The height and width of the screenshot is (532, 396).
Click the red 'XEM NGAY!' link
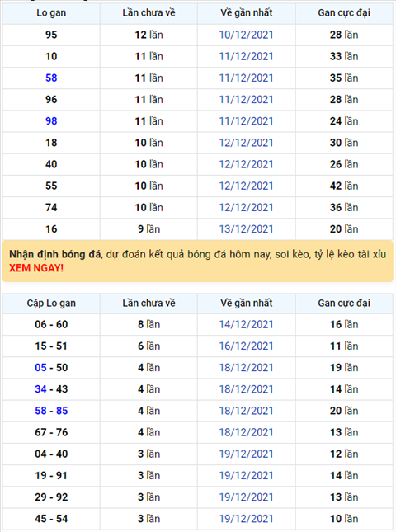coord(36,268)
